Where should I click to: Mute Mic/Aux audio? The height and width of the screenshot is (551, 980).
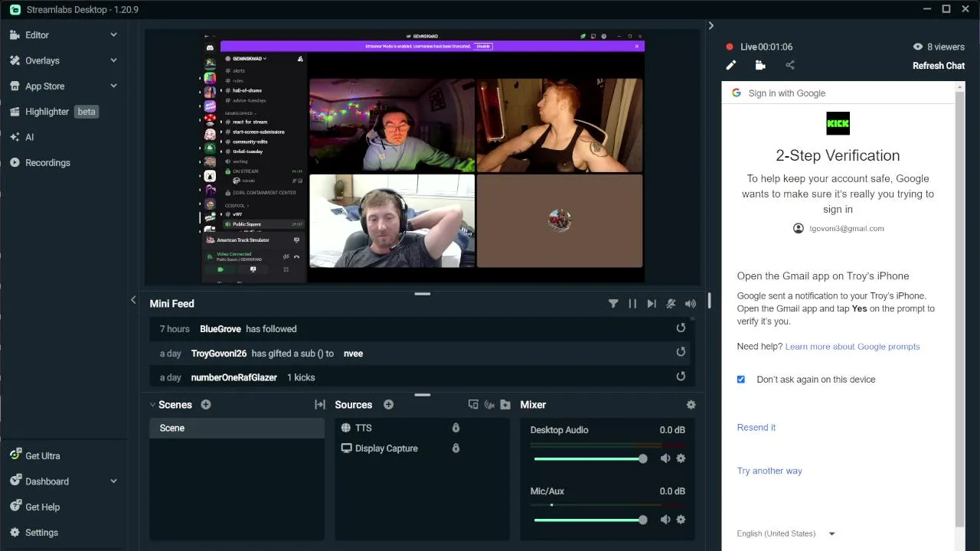(665, 520)
